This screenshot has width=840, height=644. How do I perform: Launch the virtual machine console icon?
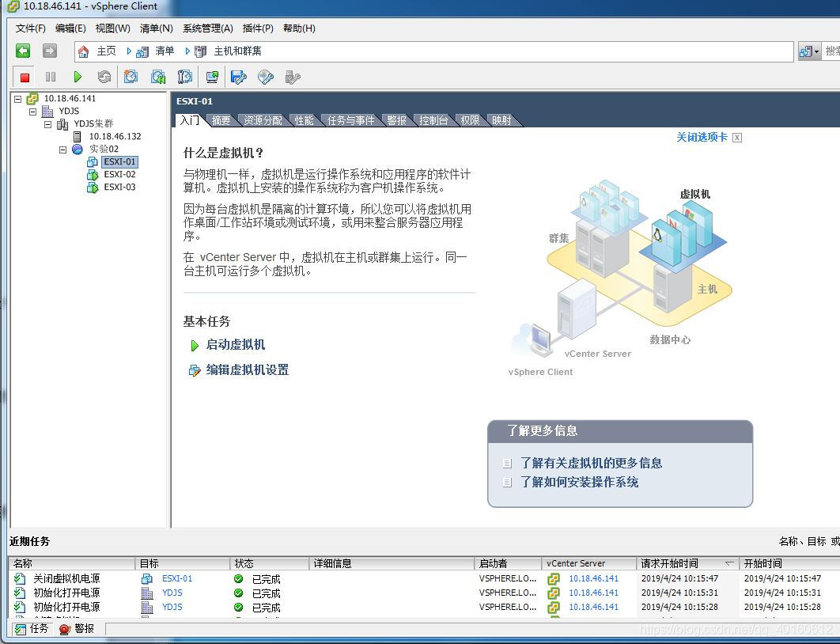coord(212,78)
